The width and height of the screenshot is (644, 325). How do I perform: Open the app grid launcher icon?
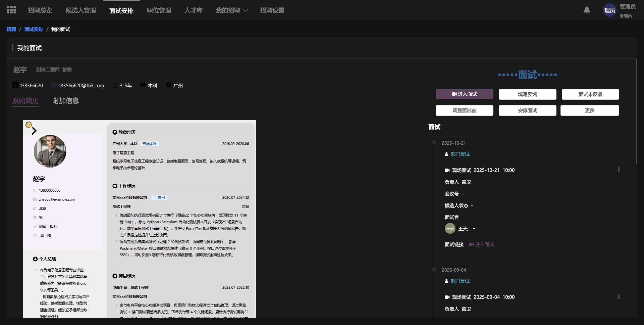11,10
